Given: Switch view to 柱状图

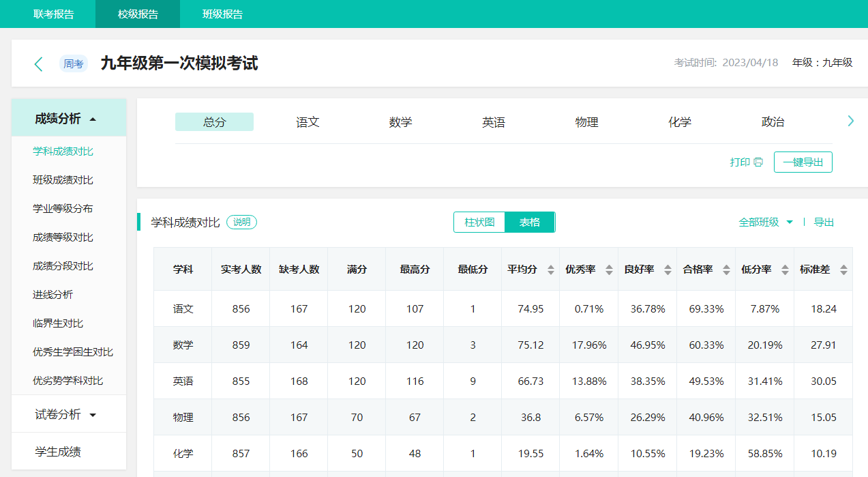Looking at the screenshot, I should point(479,222).
